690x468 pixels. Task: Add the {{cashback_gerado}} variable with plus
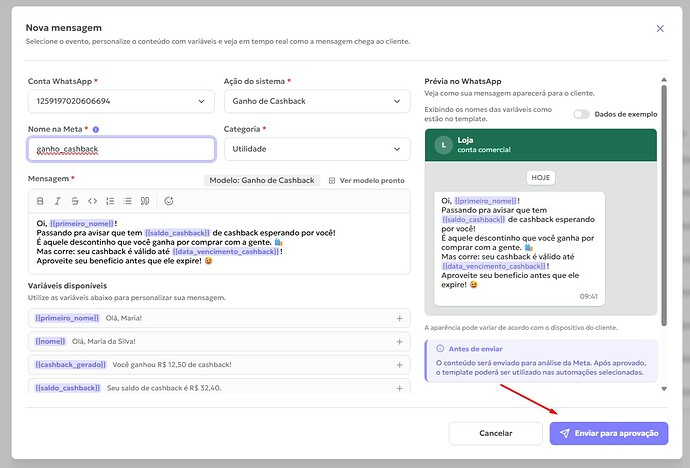coord(400,365)
